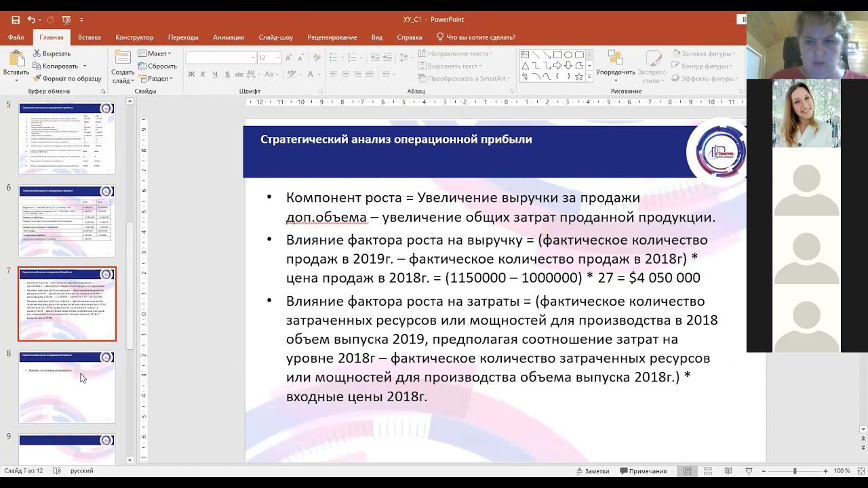The image size is (868, 488).
Task: Click Заметки notes button in status bar
Action: point(593,471)
